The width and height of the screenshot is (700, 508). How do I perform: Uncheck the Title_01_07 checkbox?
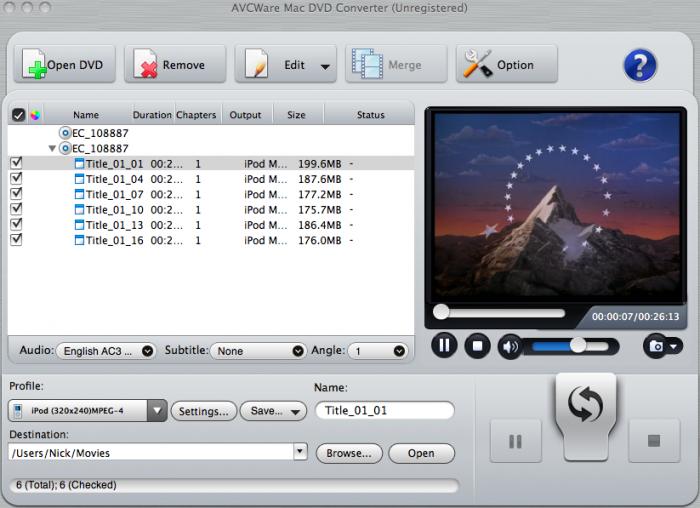(16, 194)
